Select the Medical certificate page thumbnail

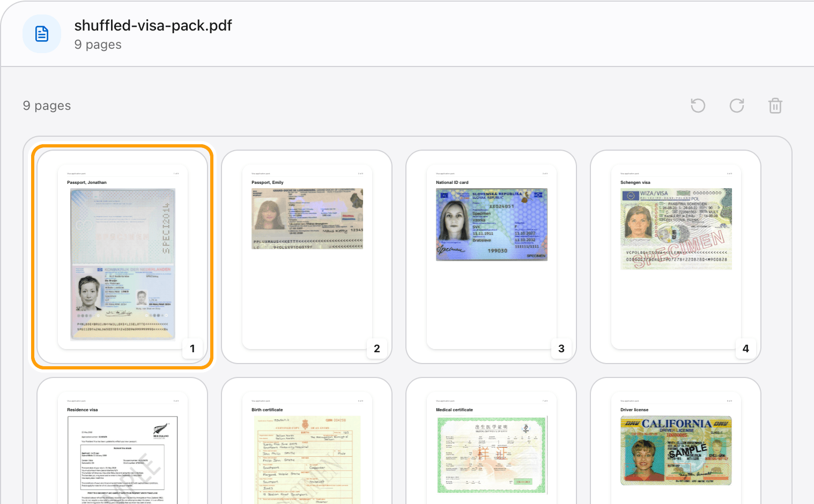point(491,441)
